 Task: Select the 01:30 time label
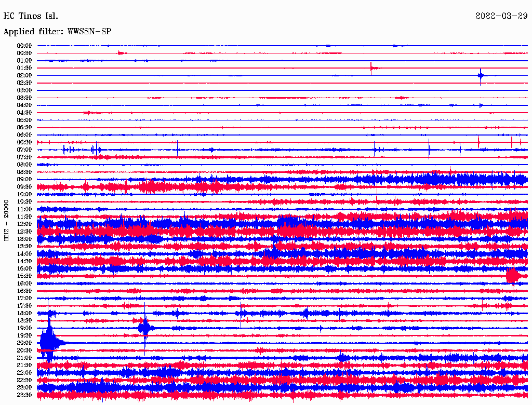click(x=24, y=68)
